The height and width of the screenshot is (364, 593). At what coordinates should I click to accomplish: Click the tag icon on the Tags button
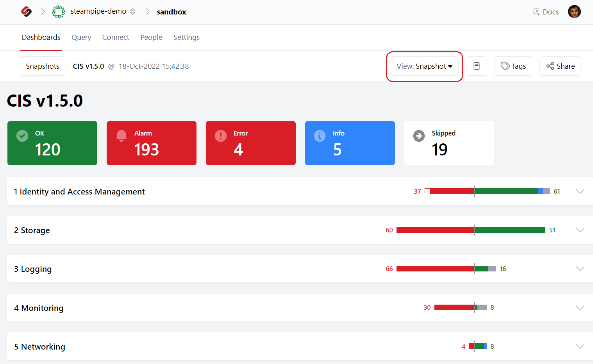[x=505, y=66]
